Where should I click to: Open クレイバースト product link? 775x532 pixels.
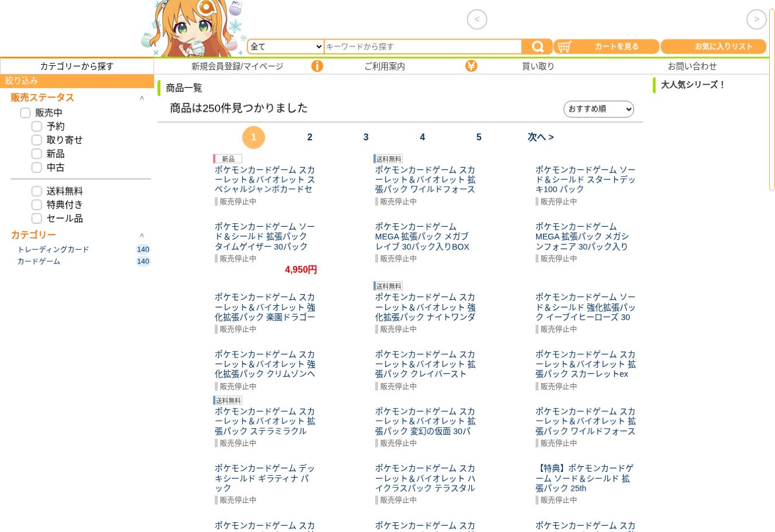pos(426,364)
